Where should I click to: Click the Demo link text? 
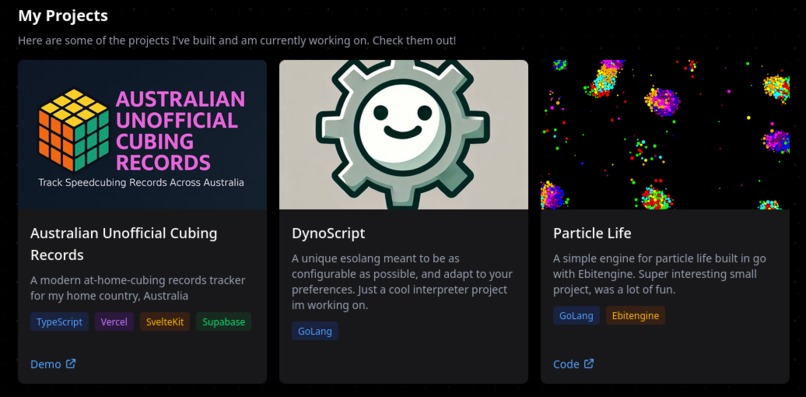[x=46, y=364]
